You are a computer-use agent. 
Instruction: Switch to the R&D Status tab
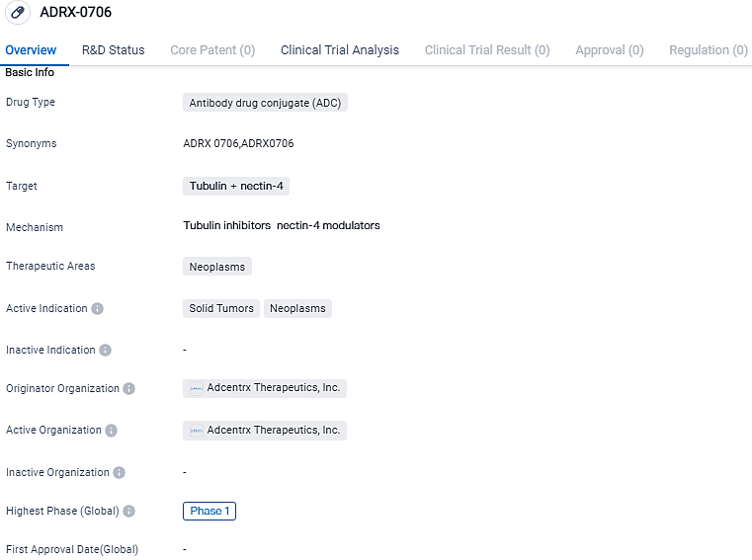click(x=113, y=50)
